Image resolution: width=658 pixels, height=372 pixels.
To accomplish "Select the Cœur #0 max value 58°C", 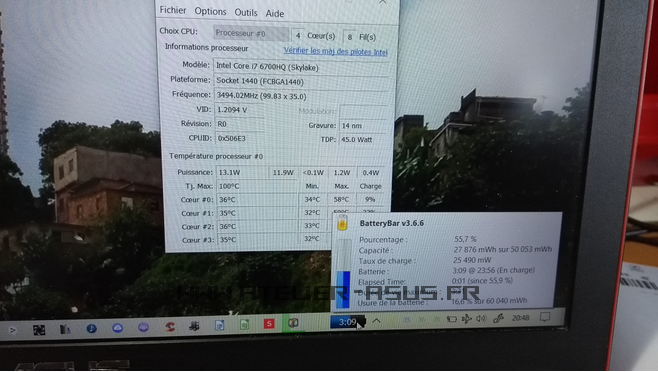I will [x=341, y=199].
